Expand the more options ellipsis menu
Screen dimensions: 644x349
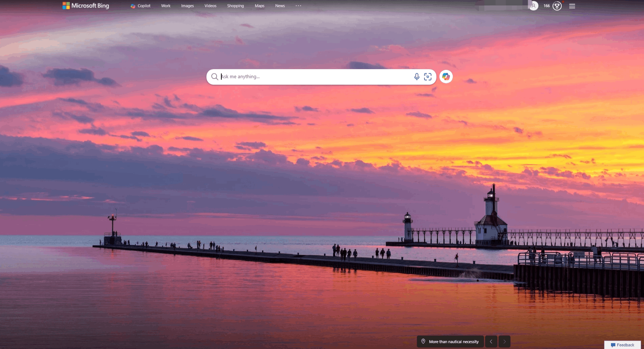[x=298, y=6]
